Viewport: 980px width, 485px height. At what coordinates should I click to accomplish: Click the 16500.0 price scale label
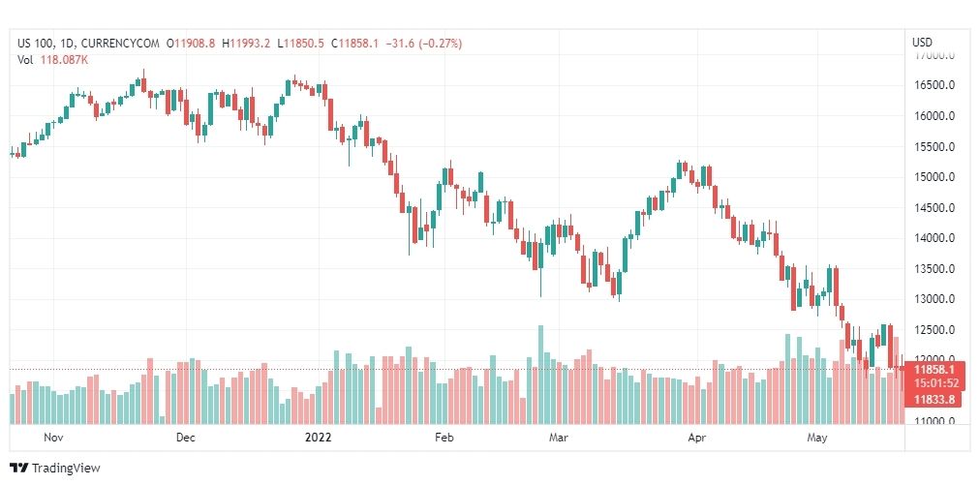click(934, 85)
